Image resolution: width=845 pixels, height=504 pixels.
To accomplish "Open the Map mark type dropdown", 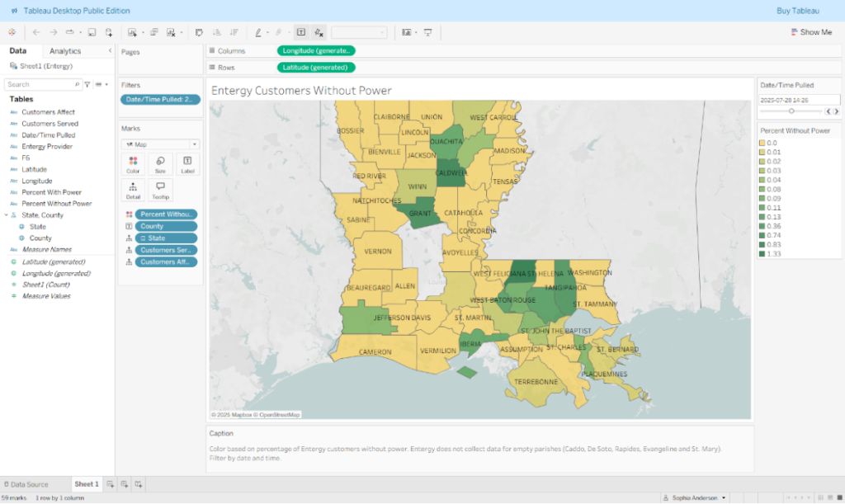I will tap(160, 144).
